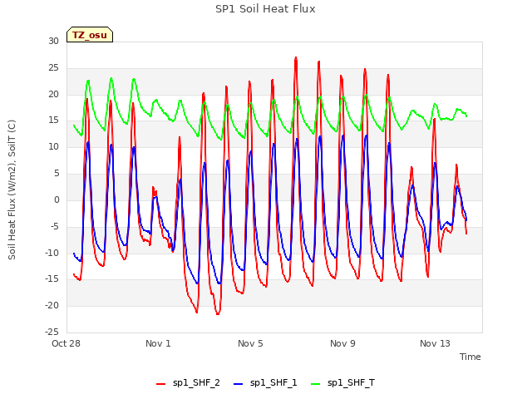Click the '-20' y-axis tick label
532x399 pixels.
click(52, 305)
